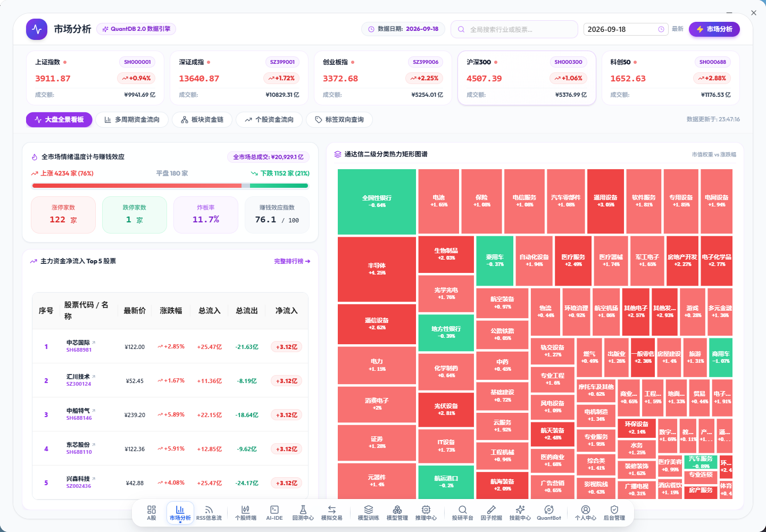Switch to 标签双向查询 tab
Screen dimensions: 766x532
339,120
